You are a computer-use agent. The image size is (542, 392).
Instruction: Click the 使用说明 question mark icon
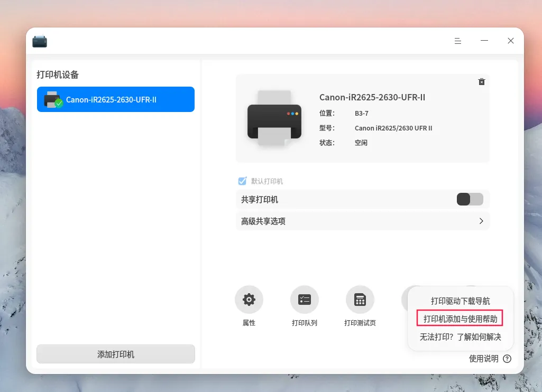[507, 359]
